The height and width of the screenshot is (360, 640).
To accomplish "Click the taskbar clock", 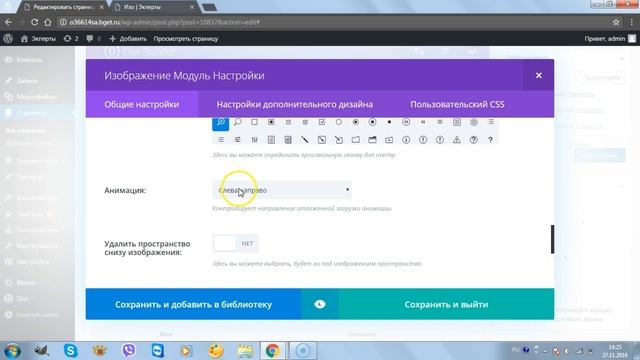I will (x=614, y=351).
